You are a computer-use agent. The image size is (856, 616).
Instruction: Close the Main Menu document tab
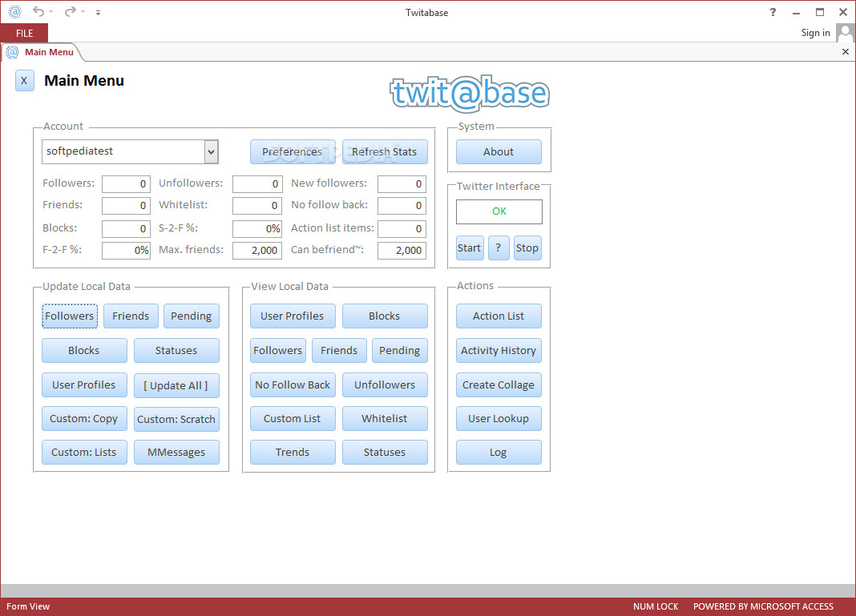pos(845,52)
